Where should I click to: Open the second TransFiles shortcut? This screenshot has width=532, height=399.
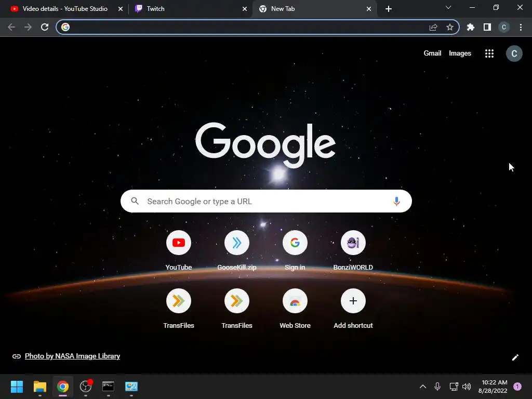click(x=237, y=301)
